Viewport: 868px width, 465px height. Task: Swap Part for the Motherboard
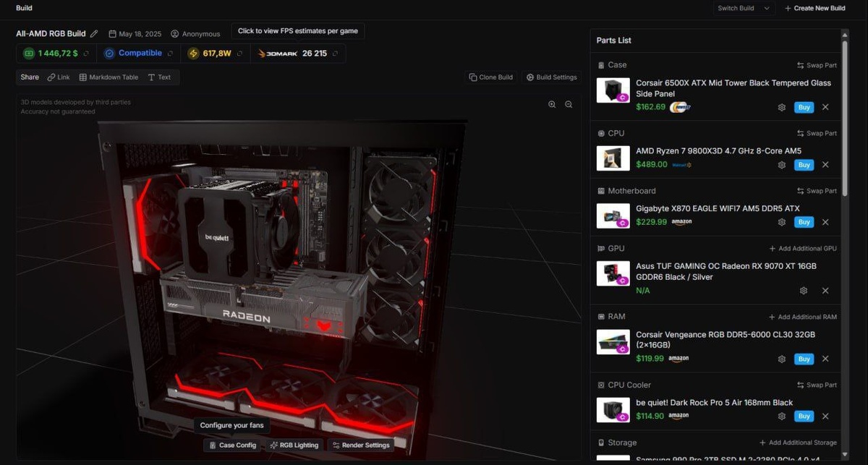point(817,191)
